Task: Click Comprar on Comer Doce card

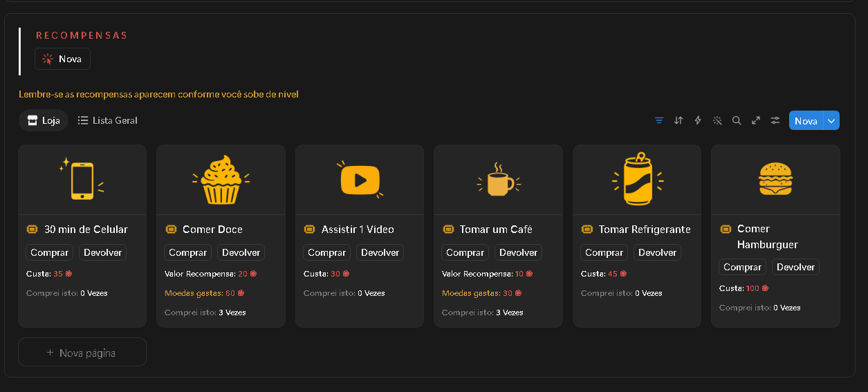Action: 188,252
